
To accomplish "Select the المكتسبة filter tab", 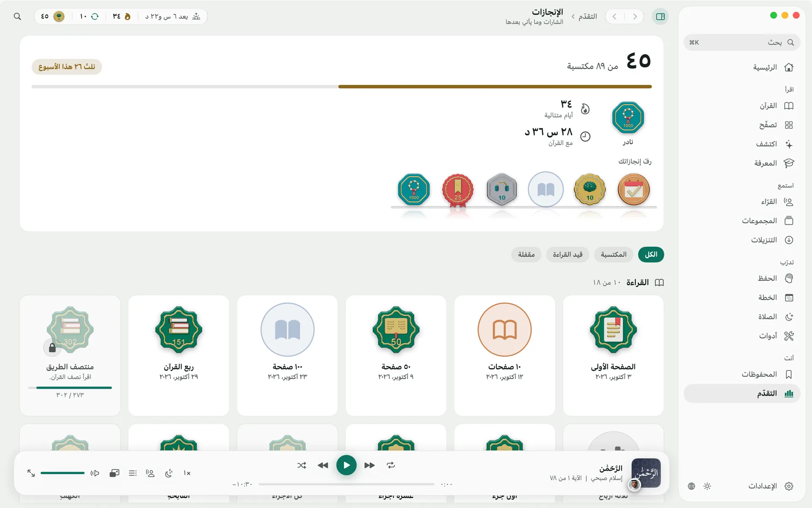I will pyautogui.click(x=614, y=254).
